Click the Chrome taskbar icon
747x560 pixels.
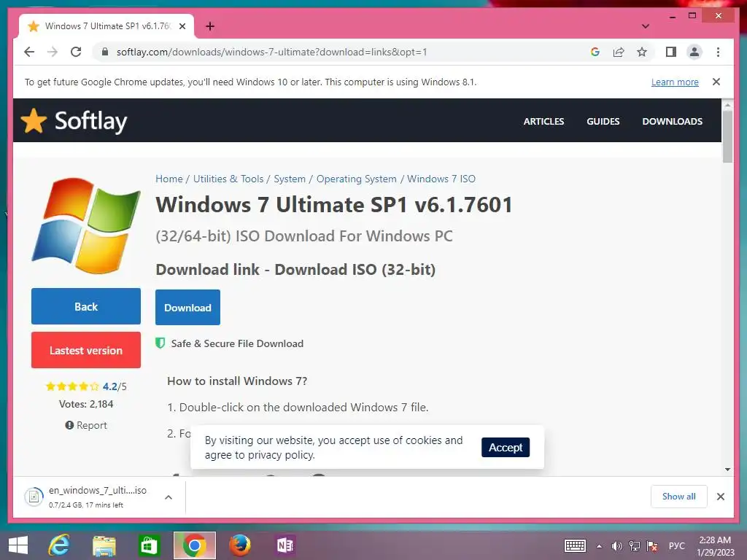point(194,545)
